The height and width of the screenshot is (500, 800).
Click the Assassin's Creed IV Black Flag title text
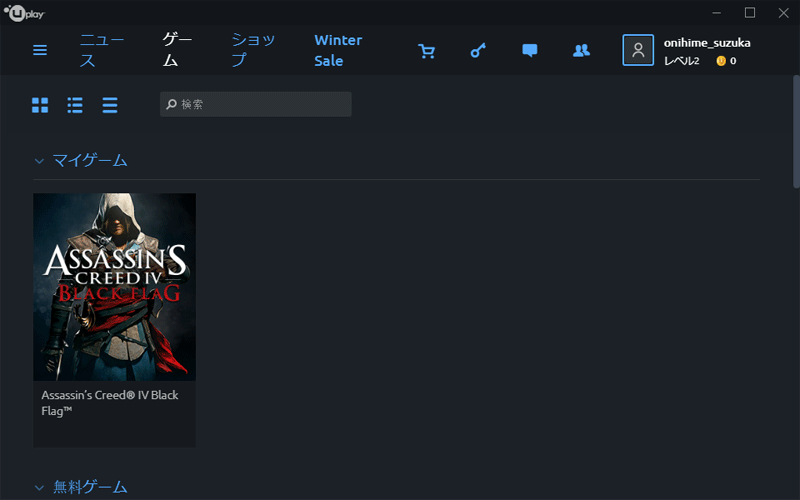tap(110, 403)
